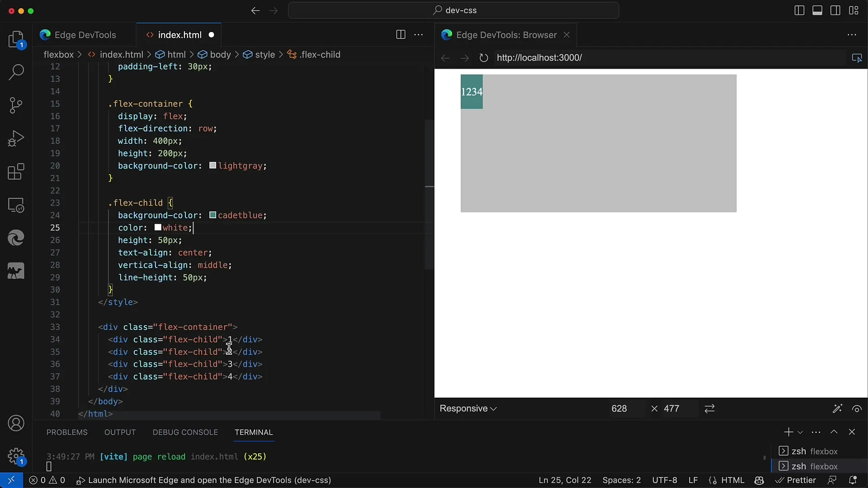This screenshot has width=868, height=488.
Task: Open terminal panel More Actions ellipsis
Action: 816,432
